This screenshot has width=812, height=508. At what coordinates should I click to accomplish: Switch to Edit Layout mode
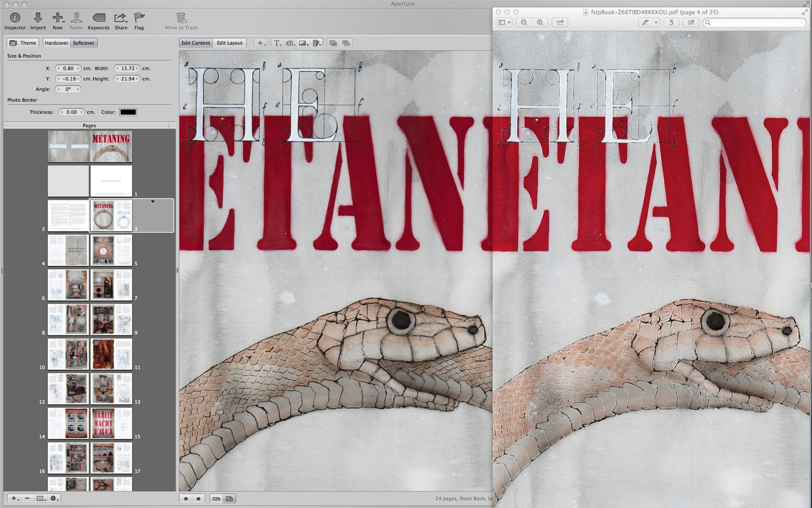pyautogui.click(x=230, y=43)
